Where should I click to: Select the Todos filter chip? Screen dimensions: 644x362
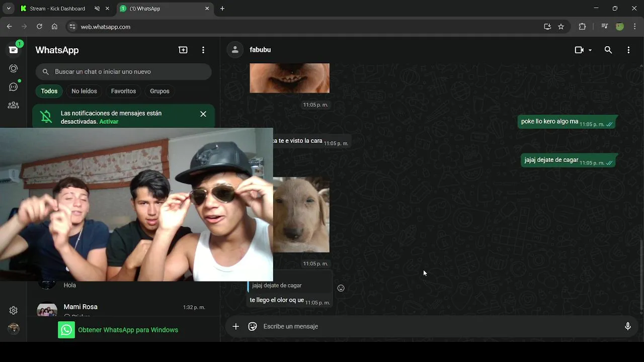coord(49,91)
